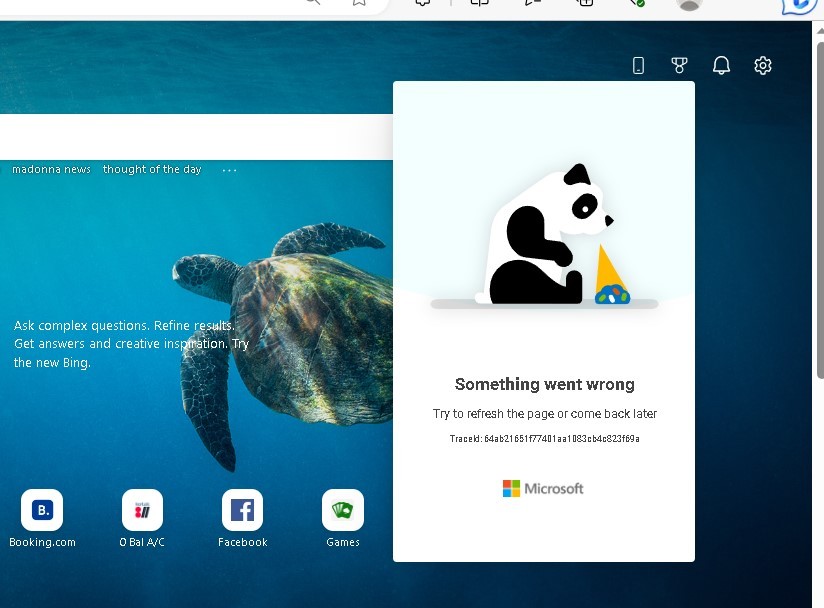Open page settings gear icon
This screenshot has height=608, width=824.
[763, 66]
